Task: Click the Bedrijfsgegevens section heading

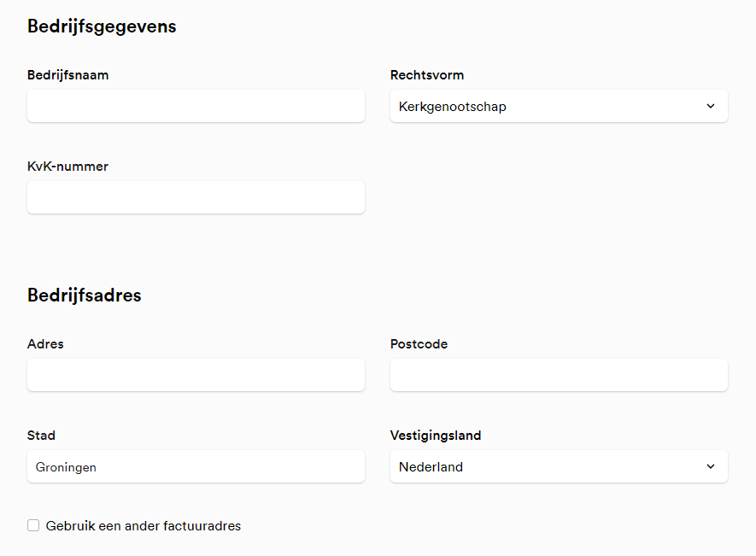Action: (102, 26)
